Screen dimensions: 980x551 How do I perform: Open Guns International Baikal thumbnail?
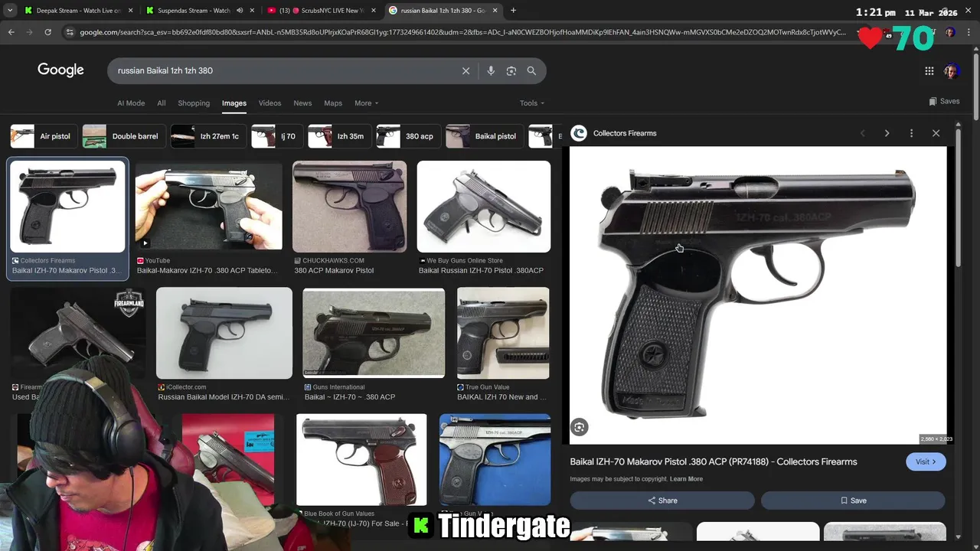(x=374, y=333)
